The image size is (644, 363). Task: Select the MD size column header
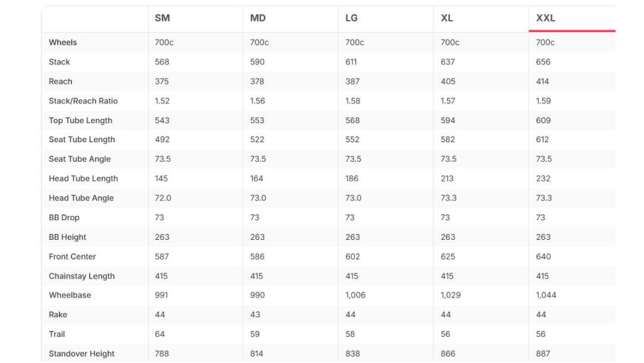pyautogui.click(x=258, y=18)
